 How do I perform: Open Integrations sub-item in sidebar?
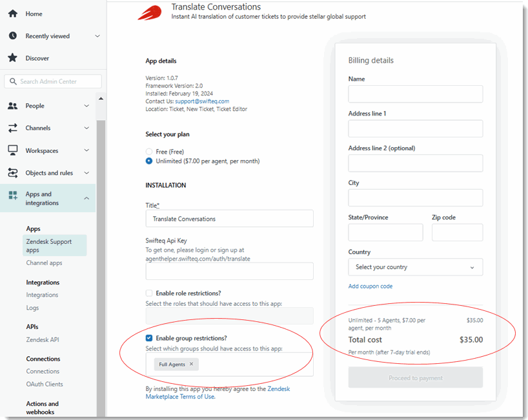42,295
